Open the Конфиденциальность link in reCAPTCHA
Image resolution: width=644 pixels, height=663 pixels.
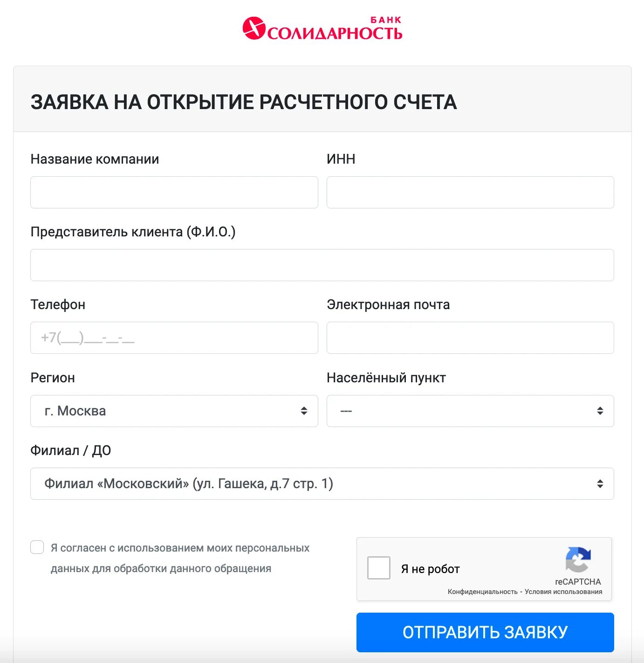tap(483, 592)
